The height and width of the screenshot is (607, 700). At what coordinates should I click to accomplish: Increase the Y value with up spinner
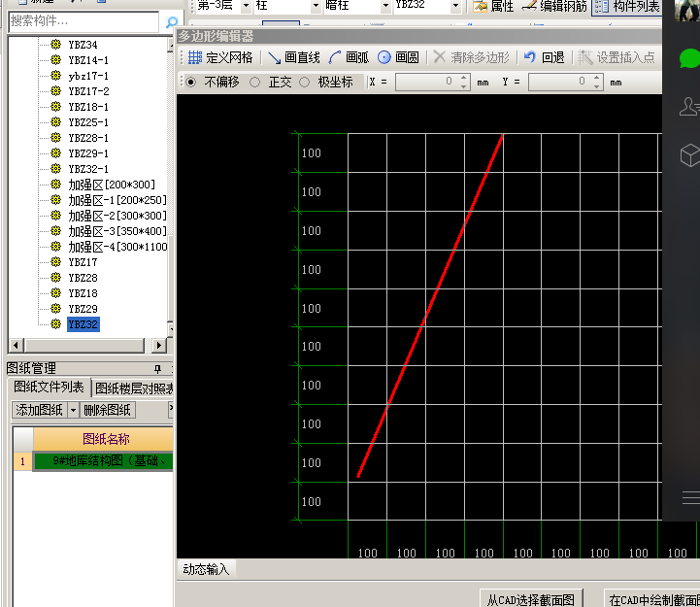pyautogui.click(x=597, y=78)
